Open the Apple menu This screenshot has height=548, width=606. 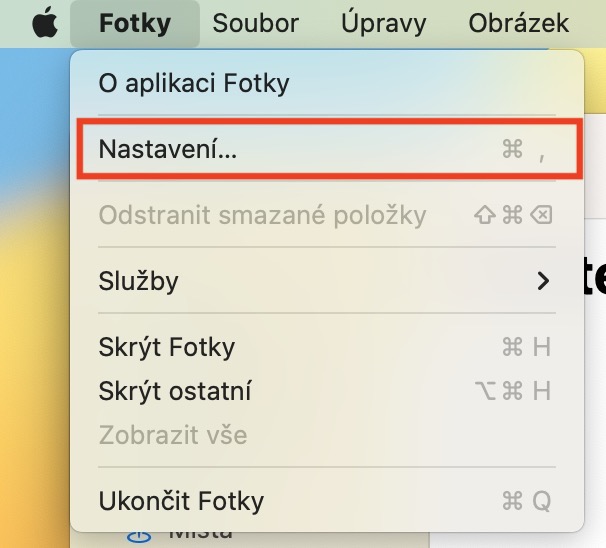(x=44, y=24)
